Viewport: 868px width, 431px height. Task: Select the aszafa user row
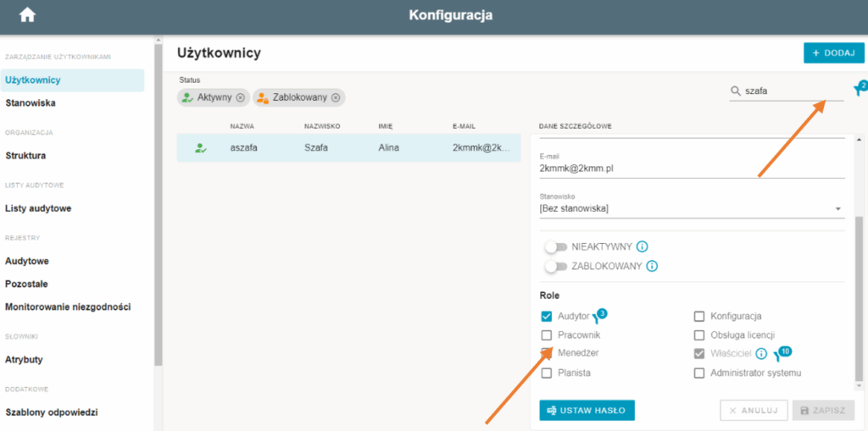pos(348,147)
